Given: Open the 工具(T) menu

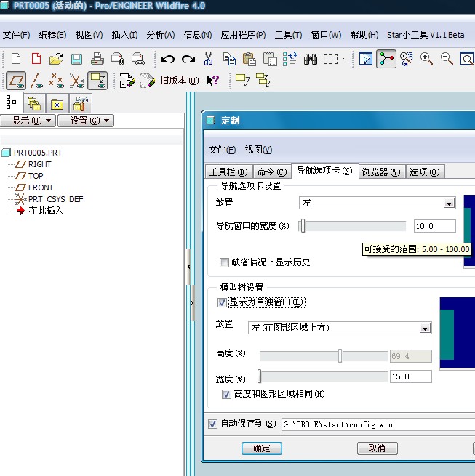Looking at the screenshot, I should click(x=288, y=35).
